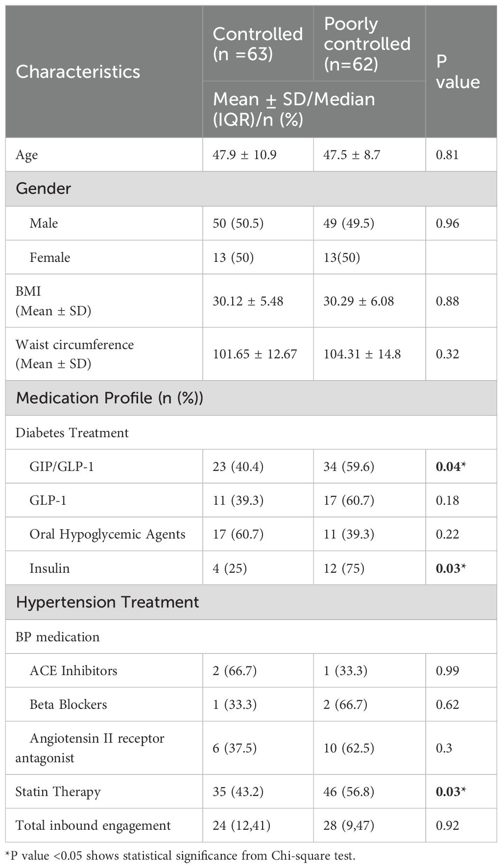Select the Oral Hypoglycemic Agents label
The width and height of the screenshot is (502, 868).
[x=107, y=534]
